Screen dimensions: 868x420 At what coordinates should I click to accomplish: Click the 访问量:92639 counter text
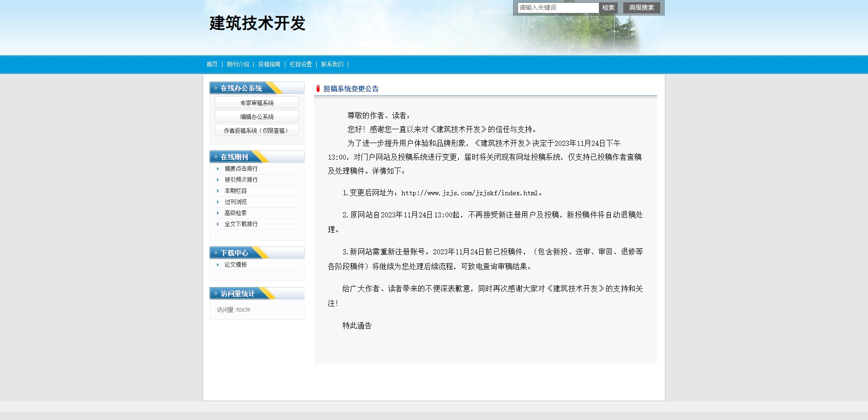pos(234,310)
